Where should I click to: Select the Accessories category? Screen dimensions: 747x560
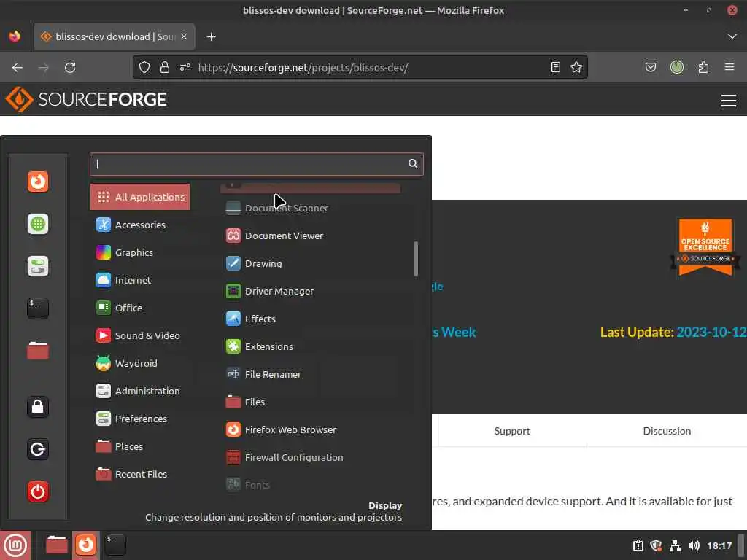point(140,225)
